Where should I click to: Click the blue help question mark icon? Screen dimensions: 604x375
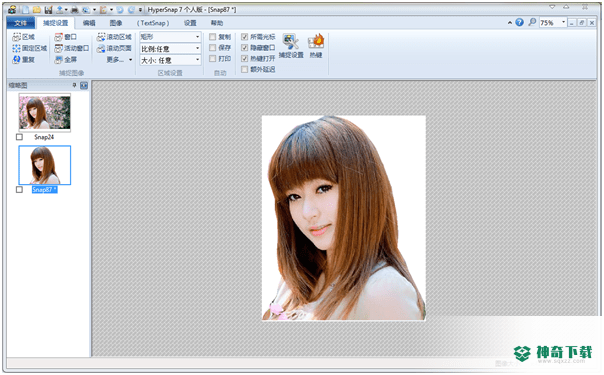click(519, 22)
